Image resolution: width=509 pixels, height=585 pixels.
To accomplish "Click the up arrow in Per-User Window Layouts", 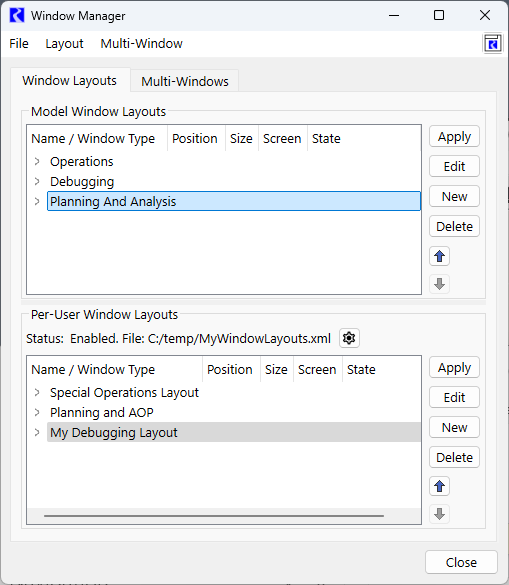I will (439, 486).
